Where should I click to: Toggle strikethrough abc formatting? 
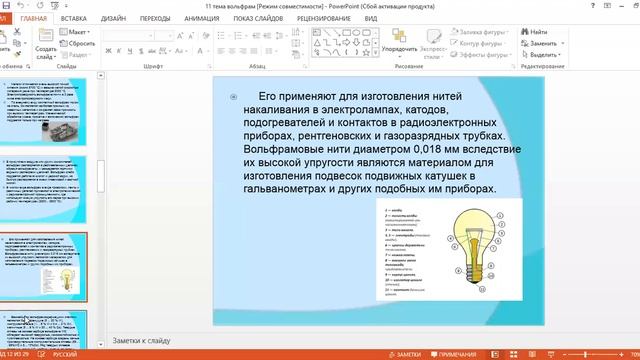(x=152, y=51)
